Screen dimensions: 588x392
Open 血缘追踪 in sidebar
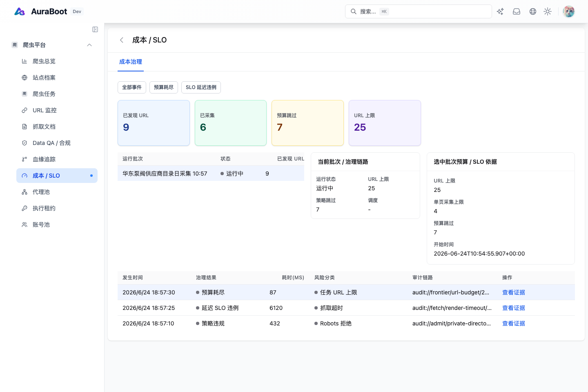[57, 159]
